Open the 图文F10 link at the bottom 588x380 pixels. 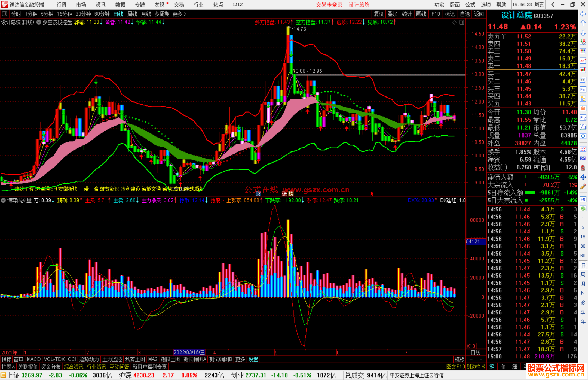[x=455, y=367]
